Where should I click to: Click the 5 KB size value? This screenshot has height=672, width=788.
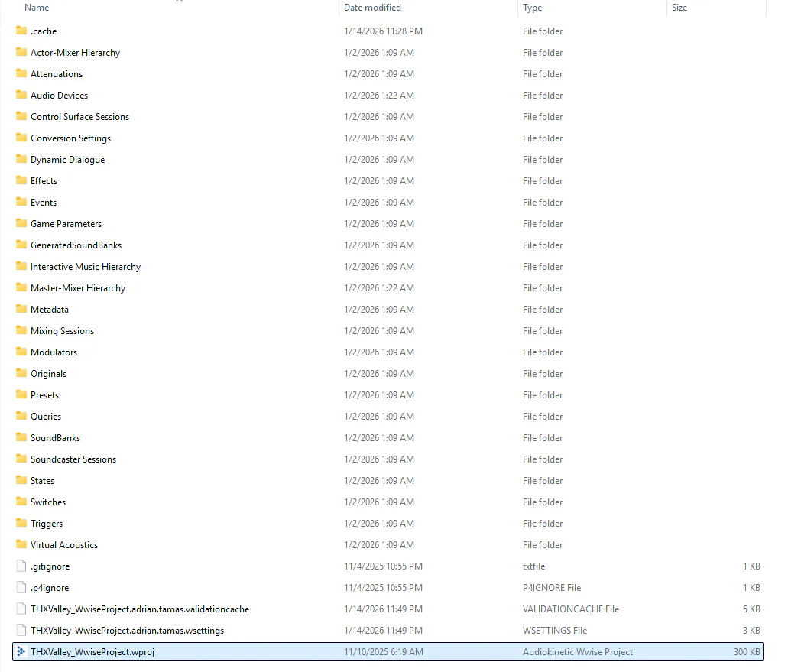[751, 609]
